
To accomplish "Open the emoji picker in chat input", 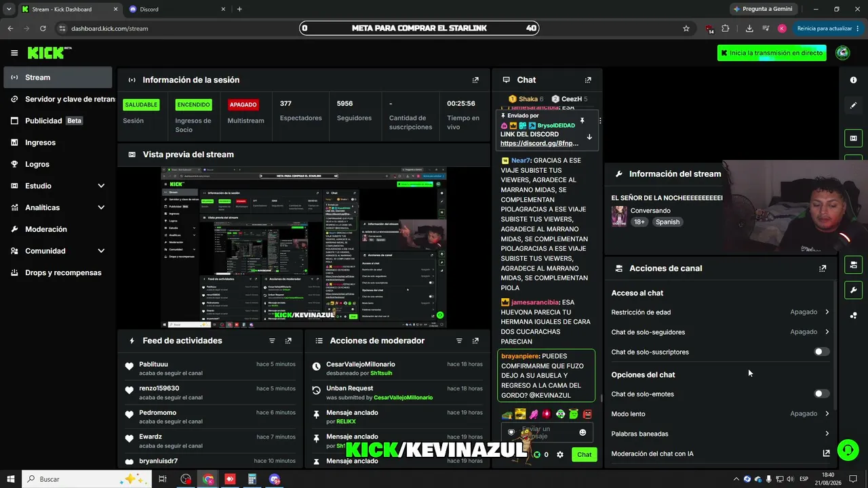I will point(583,432).
